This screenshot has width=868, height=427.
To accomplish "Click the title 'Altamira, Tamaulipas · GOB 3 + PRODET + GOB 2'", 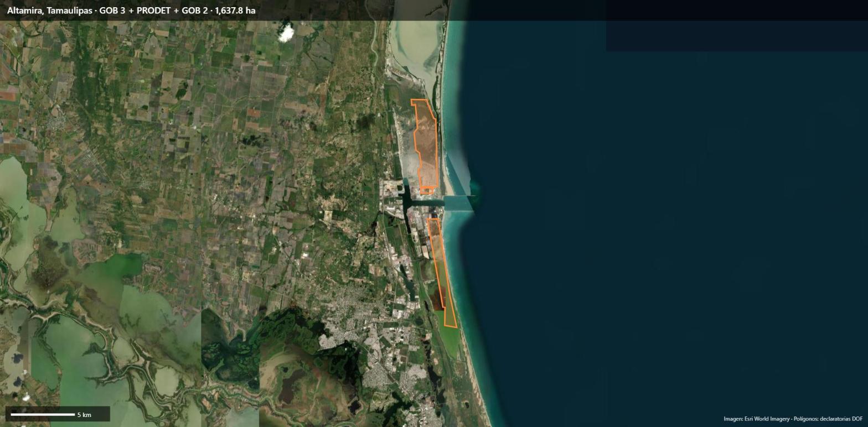I will [x=108, y=11].
